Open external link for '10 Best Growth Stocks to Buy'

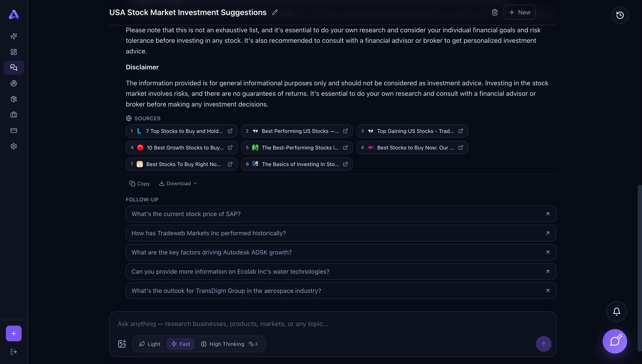(x=230, y=148)
